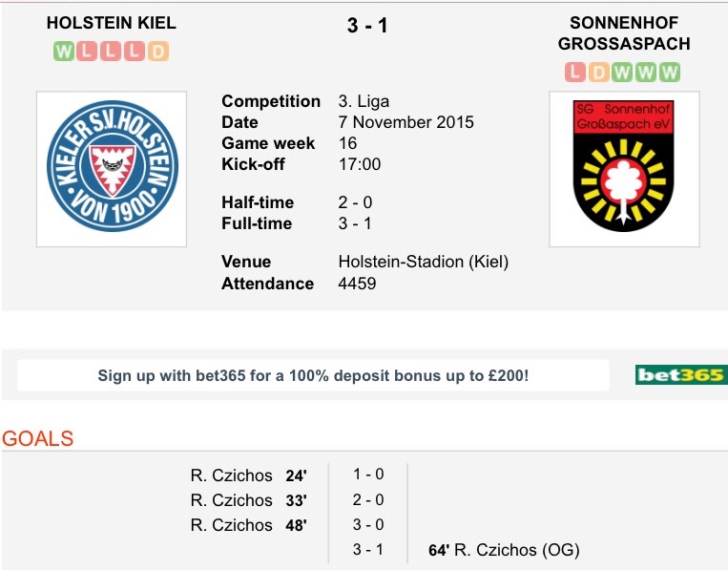
Task: Click the GOALS section heading
Action: pos(37,438)
